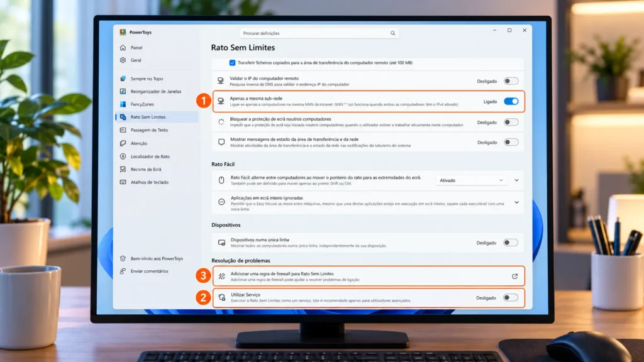Click the icon beside Validar o IP
Image resolution: width=644 pixels, height=362 pixels.
click(x=221, y=81)
